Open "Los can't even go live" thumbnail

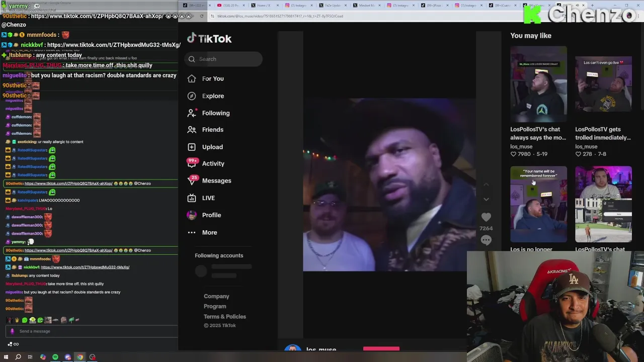tap(603, 84)
